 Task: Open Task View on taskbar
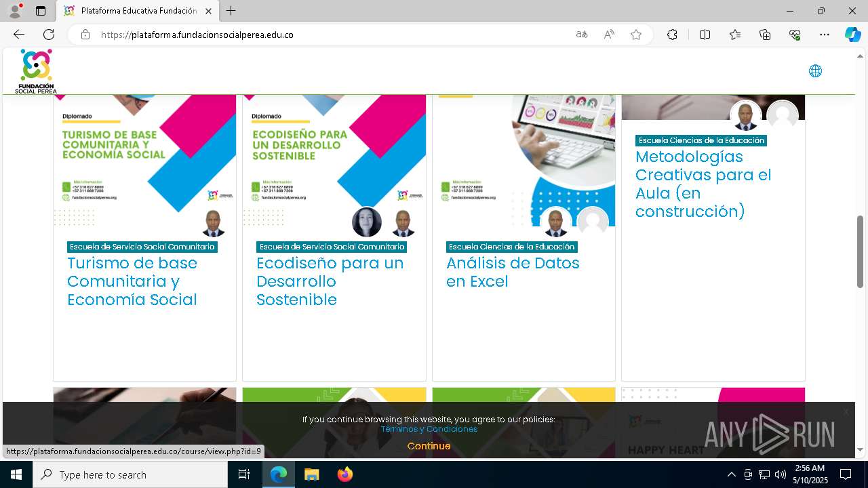click(244, 474)
